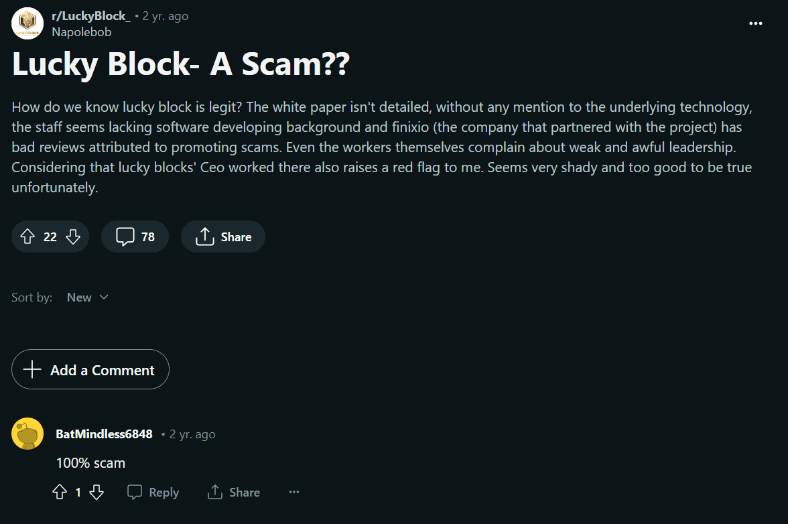The width and height of the screenshot is (788, 524).
Task: Click BatMindless6848's avatar
Action: pyautogui.click(x=27, y=434)
